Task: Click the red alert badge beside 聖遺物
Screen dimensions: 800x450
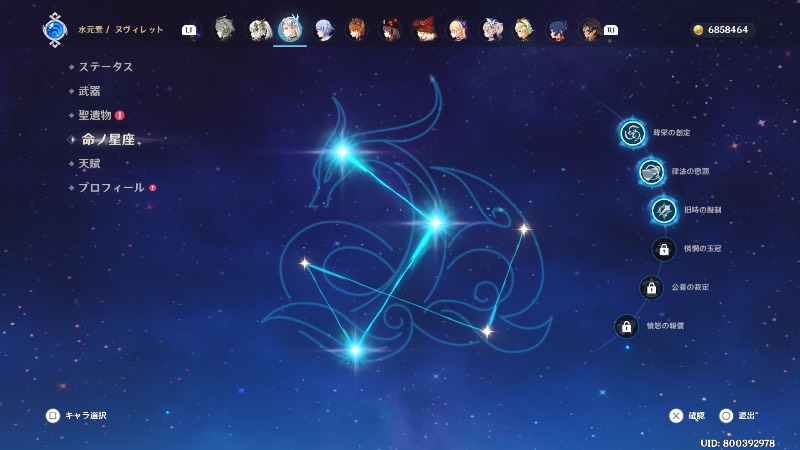Action: pos(120,115)
